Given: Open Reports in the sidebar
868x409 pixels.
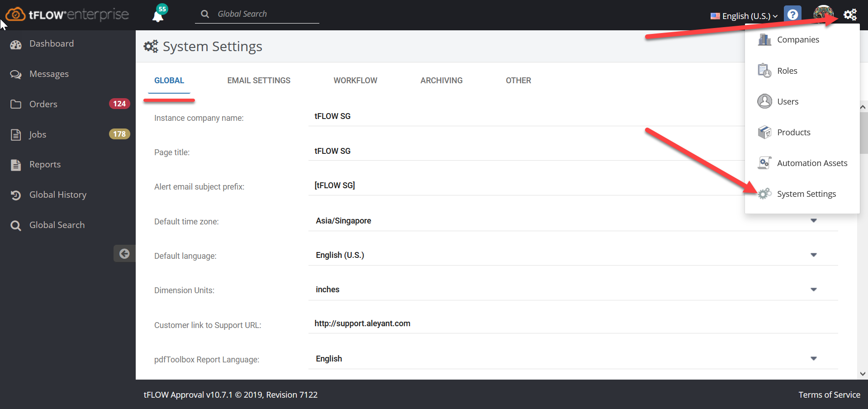Looking at the screenshot, I should click(45, 165).
